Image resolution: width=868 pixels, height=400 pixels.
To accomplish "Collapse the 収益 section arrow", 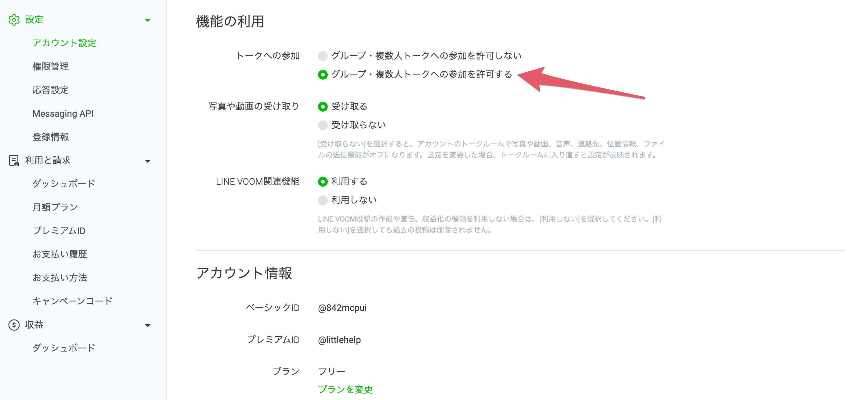I will click(x=148, y=325).
